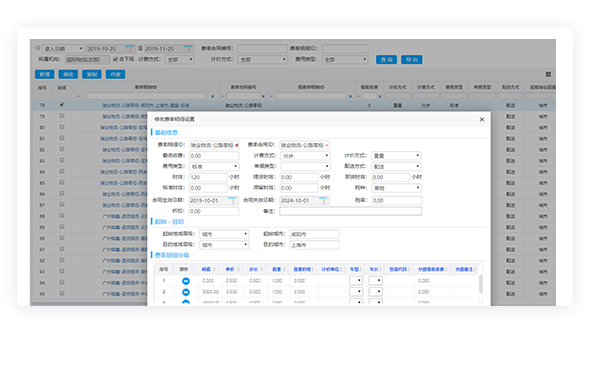Open the rate detail link in row 78

coord(145,105)
